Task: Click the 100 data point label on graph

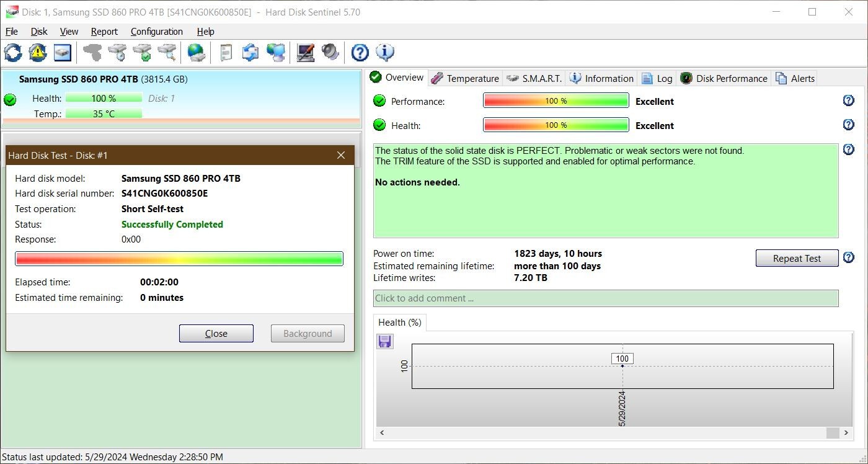Action: (x=622, y=359)
